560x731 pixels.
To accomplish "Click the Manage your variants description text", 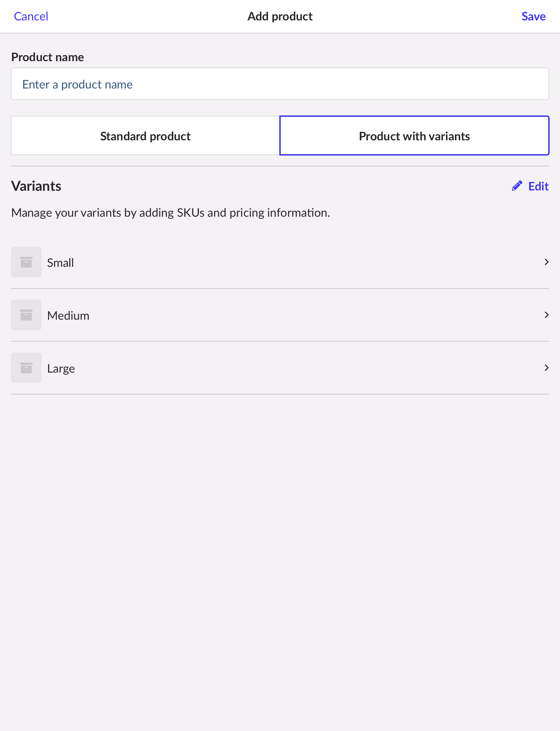I will 171,213.
